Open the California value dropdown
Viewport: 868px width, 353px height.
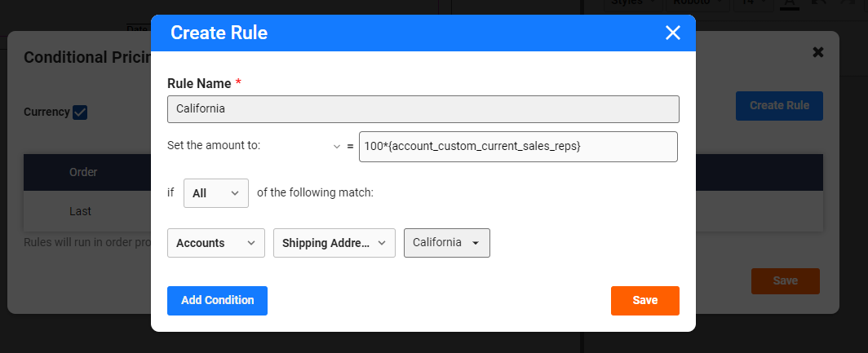pyautogui.click(x=447, y=243)
